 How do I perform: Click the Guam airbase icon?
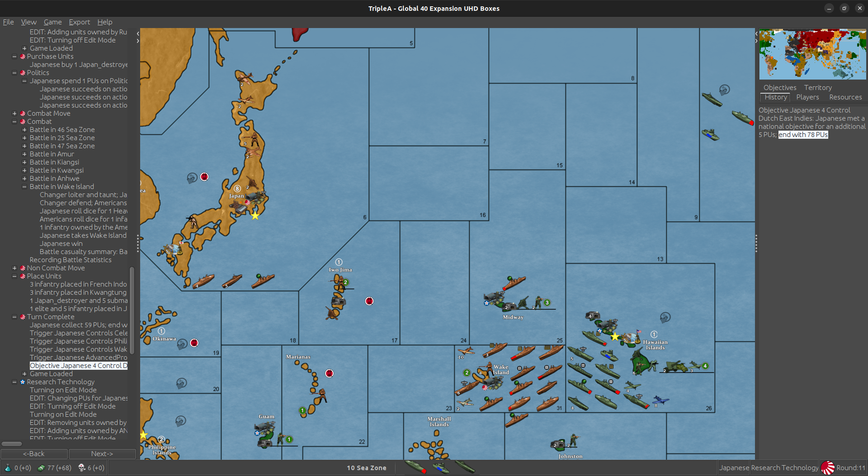click(x=264, y=427)
